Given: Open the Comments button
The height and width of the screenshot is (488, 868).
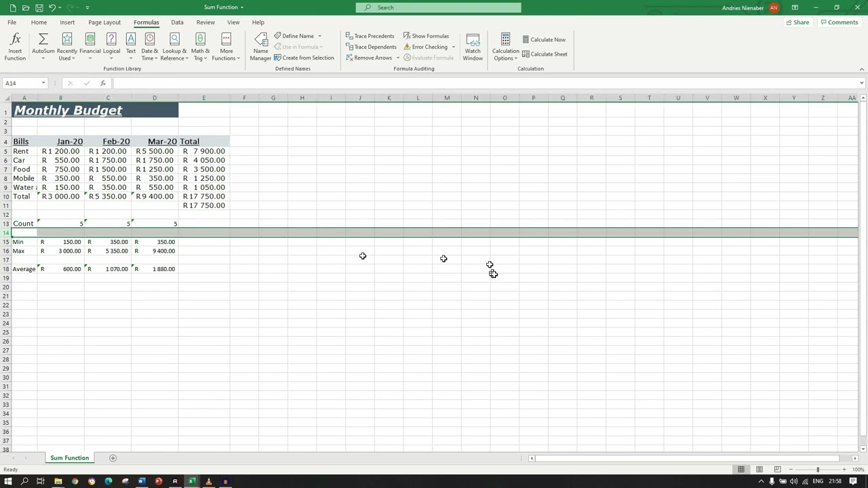Looking at the screenshot, I should point(839,22).
